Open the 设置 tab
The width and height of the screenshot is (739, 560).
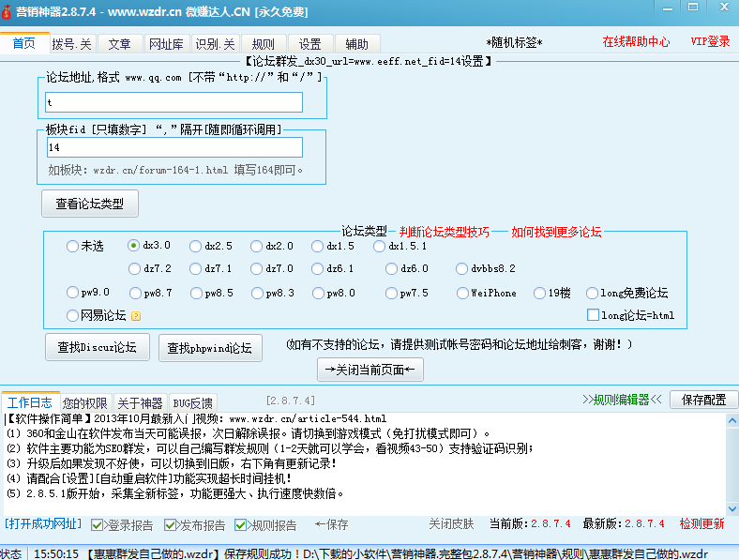pos(310,44)
